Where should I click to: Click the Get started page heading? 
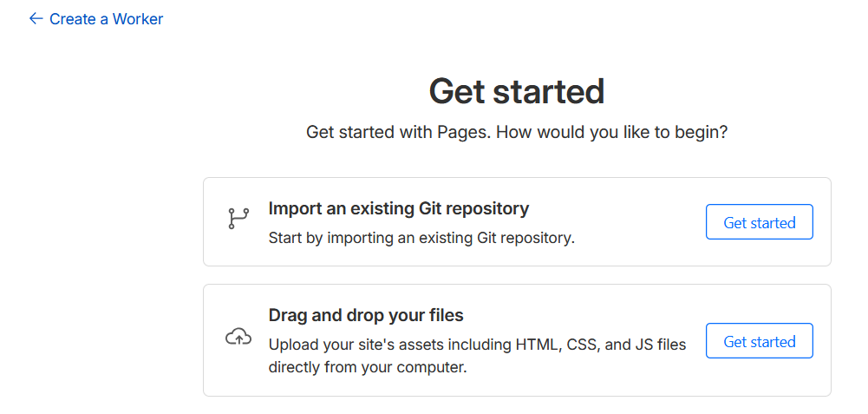point(516,91)
